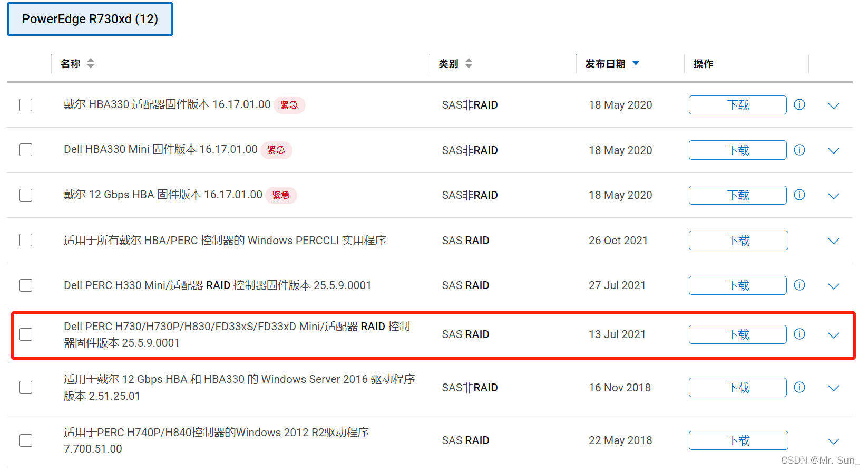Click 紧急 badge on 12 Gbps HBA row
The height and width of the screenshot is (470, 868).
[x=281, y=195]
